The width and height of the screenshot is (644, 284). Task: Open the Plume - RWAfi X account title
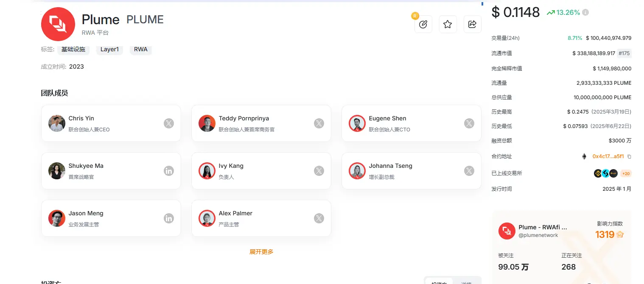[x=543, y=227]
